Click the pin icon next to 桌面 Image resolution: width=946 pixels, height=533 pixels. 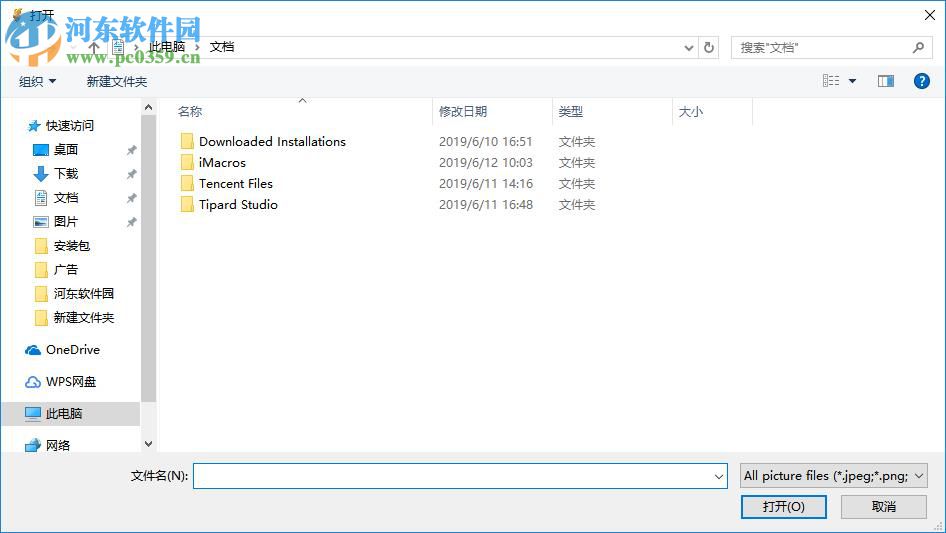click(x=131, y=150)
